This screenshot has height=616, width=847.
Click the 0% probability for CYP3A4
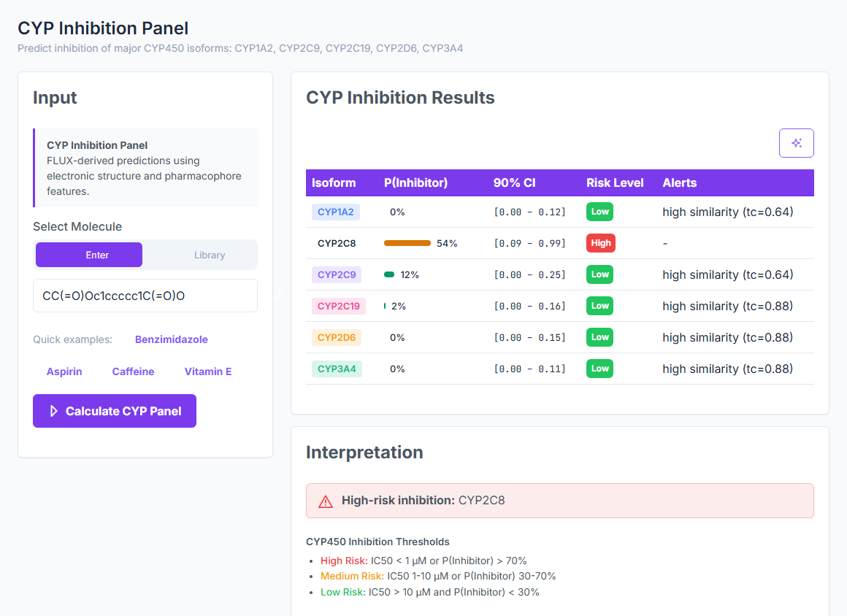397,369
